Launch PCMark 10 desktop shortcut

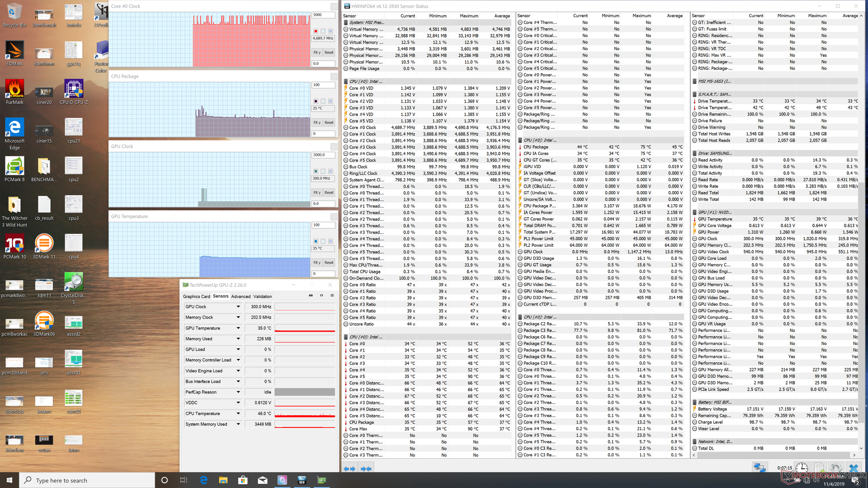point(14,247)
